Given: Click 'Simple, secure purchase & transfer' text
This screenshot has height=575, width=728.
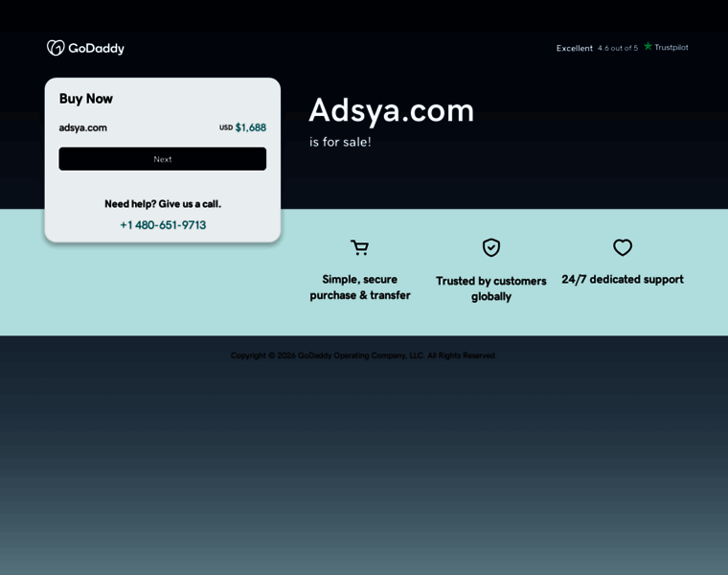Looking at the screenshot, I should (360, 287).
